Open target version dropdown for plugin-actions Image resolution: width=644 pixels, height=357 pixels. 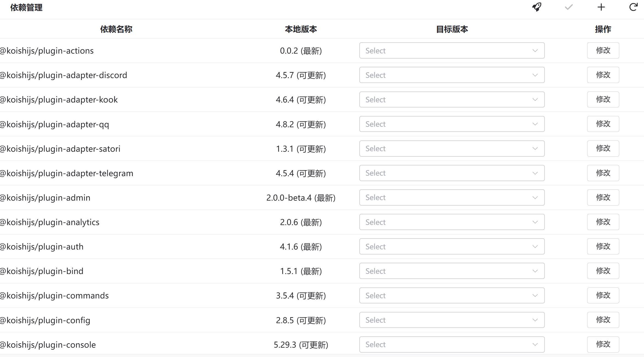pos(452,51)
